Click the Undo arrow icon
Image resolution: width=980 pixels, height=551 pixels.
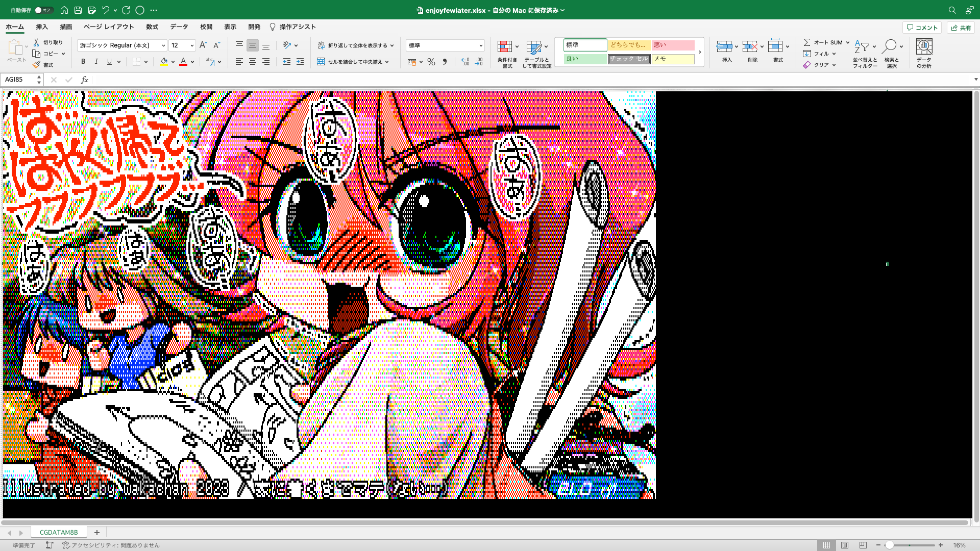point(106,10)
